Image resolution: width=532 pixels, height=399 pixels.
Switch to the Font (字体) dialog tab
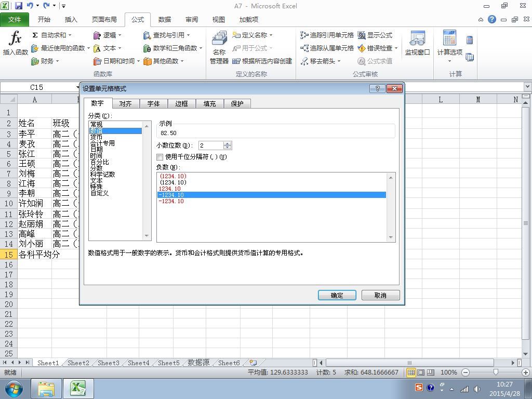[x=153, y=104]
